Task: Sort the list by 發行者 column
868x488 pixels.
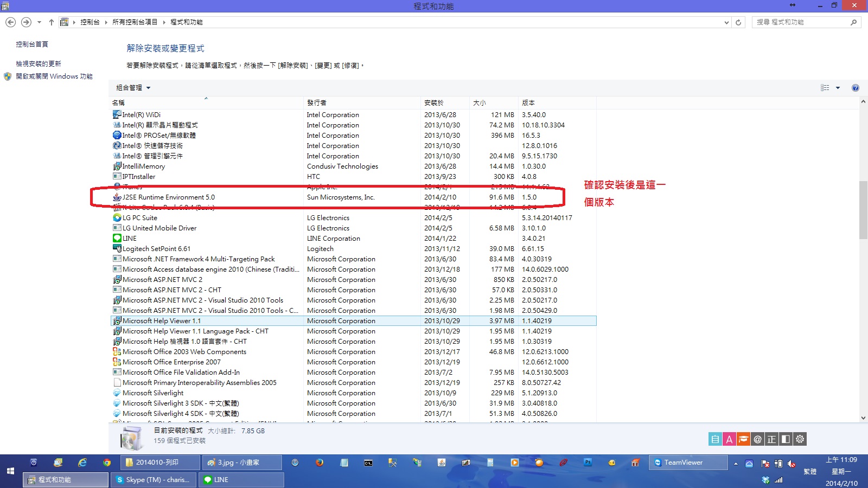Action: [317, 102]
